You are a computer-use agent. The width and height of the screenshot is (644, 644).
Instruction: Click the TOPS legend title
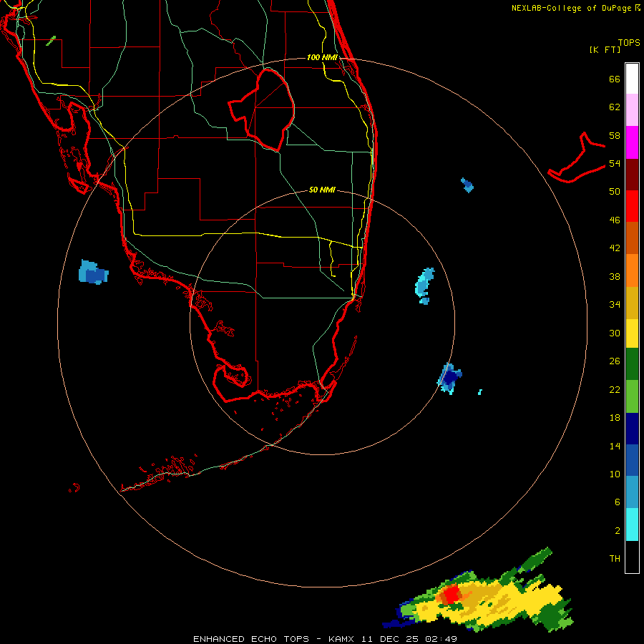click(629, 43)
